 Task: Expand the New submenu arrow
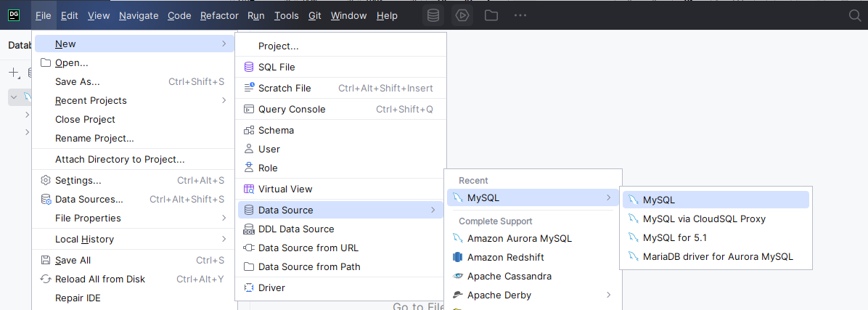(224, 44)
